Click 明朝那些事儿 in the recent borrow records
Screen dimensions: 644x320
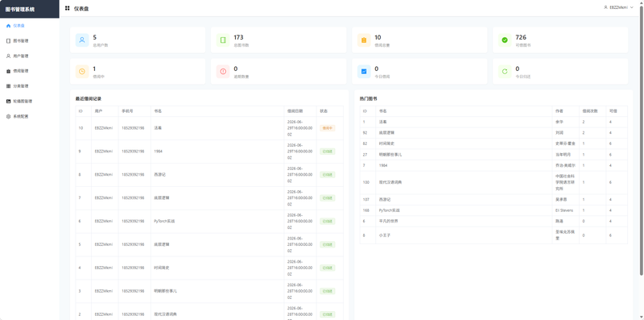[x=165, y=291]
